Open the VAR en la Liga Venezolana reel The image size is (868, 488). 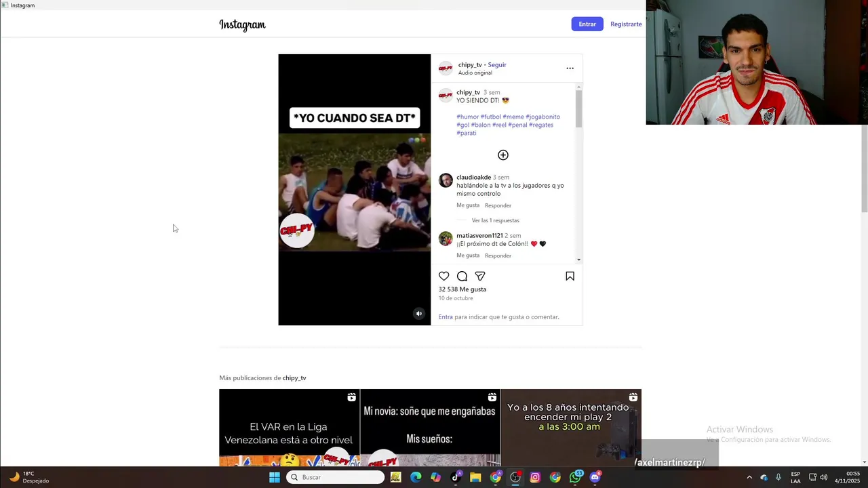(x=289, y=428)
